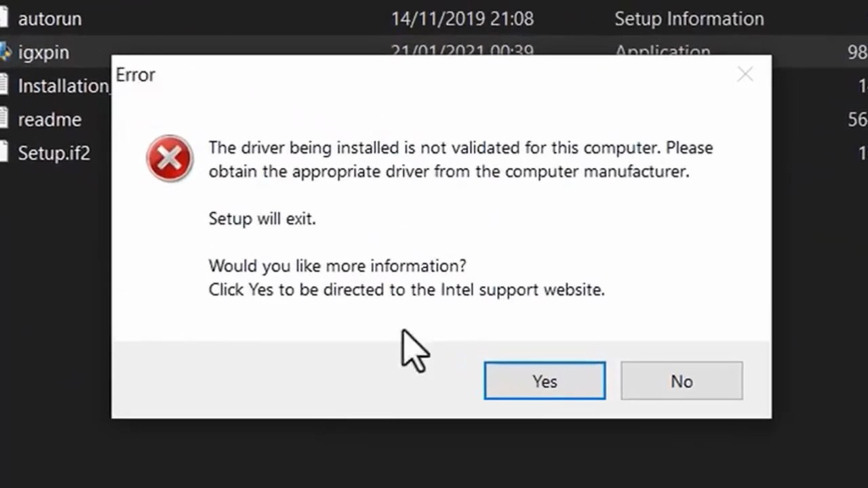Viewport: 868px width, 488px height.
Task: Select the Setup.if2 file name
Action: click(x=54, y=153)
